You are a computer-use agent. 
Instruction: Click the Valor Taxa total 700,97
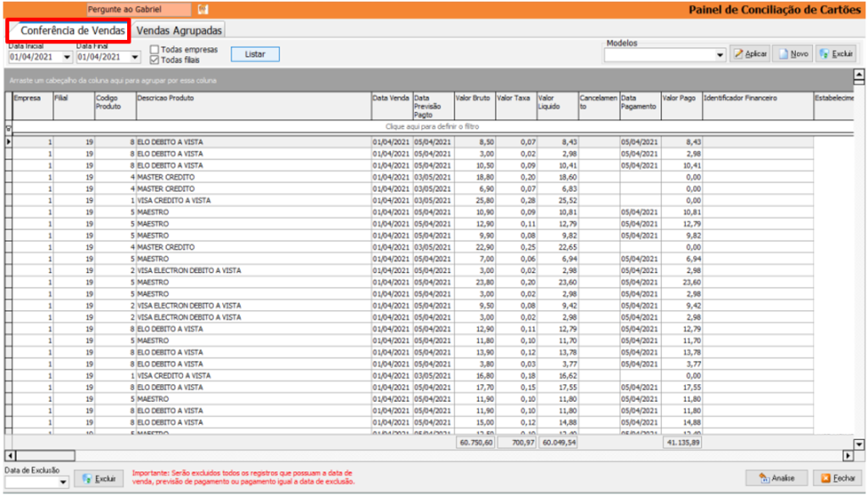(x=516, y=443)
